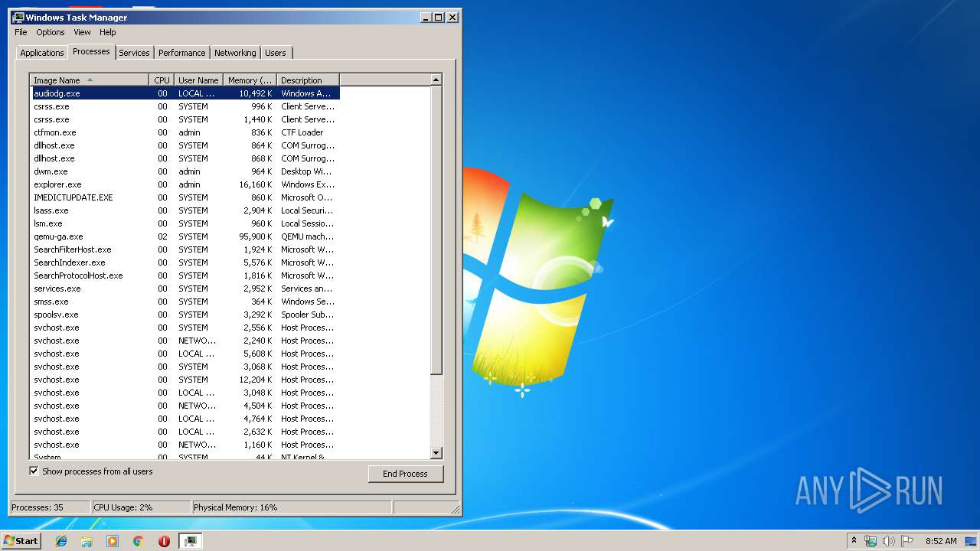
Task: Sort by Image Name column header
Action: (x=90, y=80)
